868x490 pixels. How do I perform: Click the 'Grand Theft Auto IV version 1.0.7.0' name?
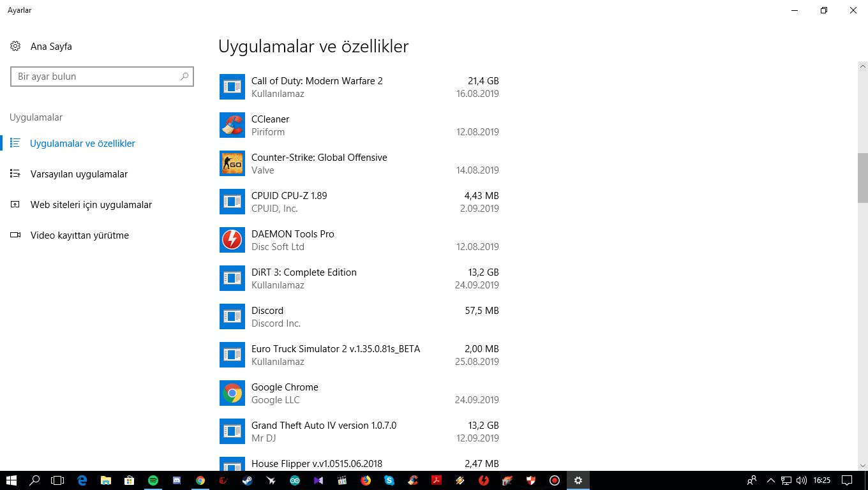click(x=324, y=426)
